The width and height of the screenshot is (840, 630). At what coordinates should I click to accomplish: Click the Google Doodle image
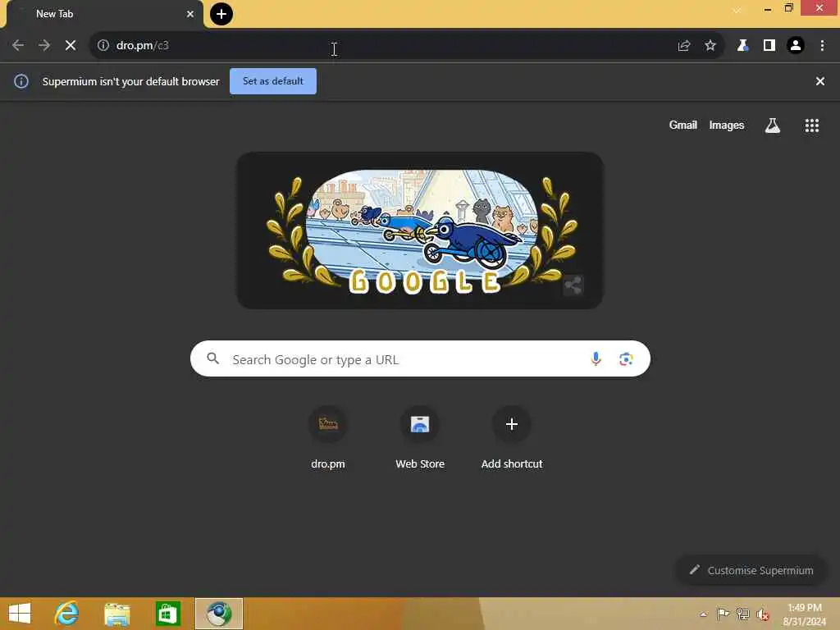point(421,231)
